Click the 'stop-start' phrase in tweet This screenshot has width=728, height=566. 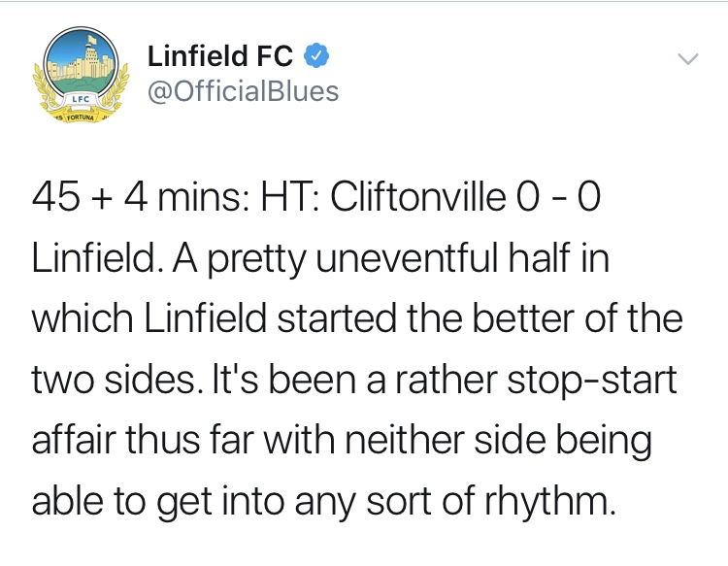pos(591,381)
